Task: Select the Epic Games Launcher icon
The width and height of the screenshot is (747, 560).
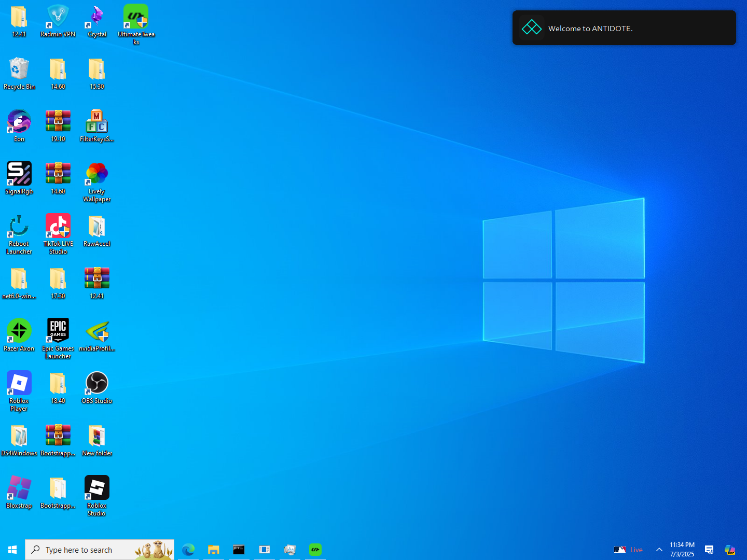Action: (x=58, y=331)
